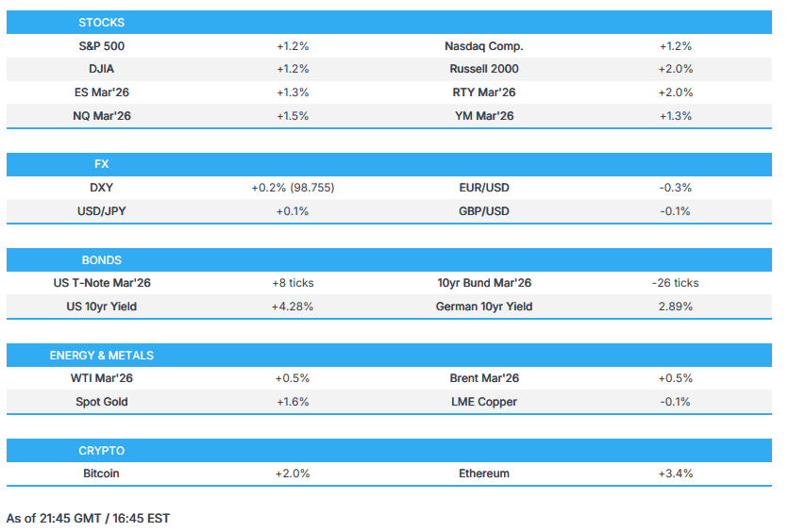The height and width of the screenshot is (532, 789).
Task: Click the German 10yr Yield label
Action: pos(483,307)
